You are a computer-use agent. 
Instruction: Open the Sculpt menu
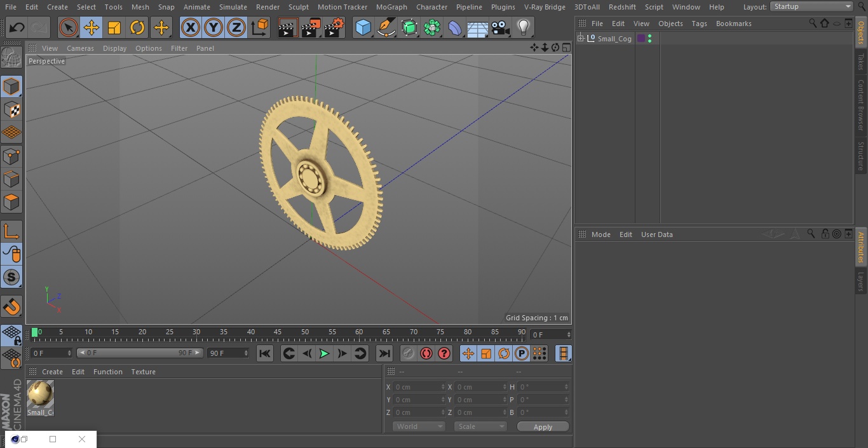tap(298, 7)
